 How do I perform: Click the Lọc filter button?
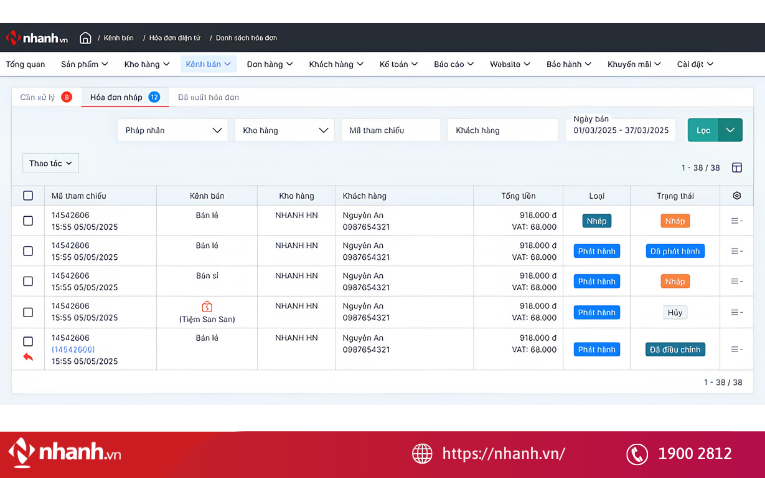pyautogui.click(x=703, y=130)
